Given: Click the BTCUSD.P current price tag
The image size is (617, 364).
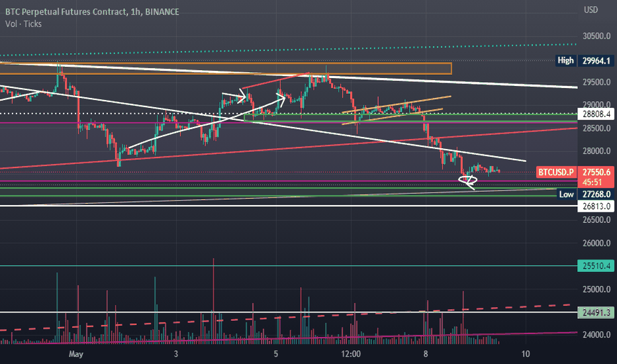Looking at the screenshot, I should 556,172.
